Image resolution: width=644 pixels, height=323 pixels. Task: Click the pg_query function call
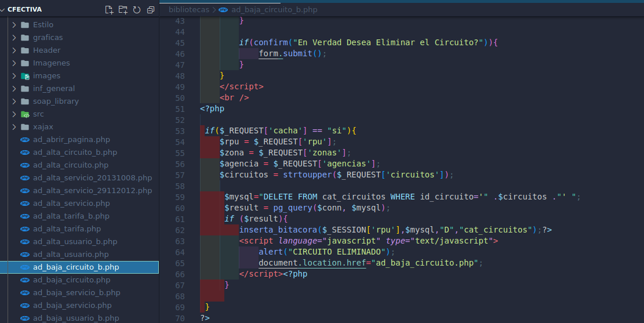coord(292,208)
